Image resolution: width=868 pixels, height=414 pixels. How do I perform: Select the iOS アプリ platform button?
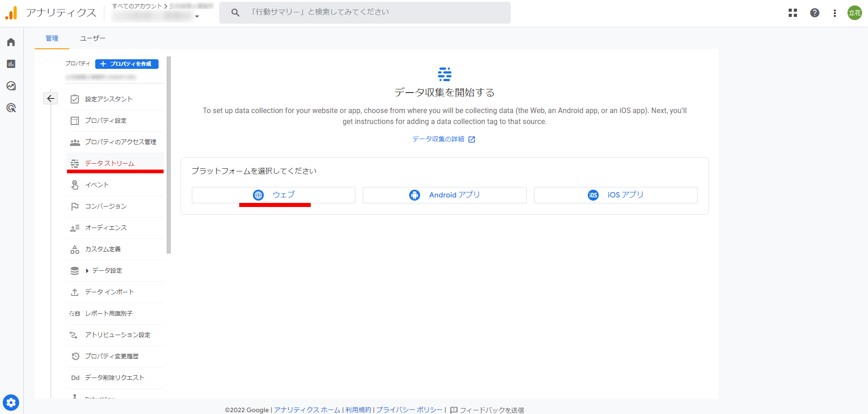coord(616,195)
